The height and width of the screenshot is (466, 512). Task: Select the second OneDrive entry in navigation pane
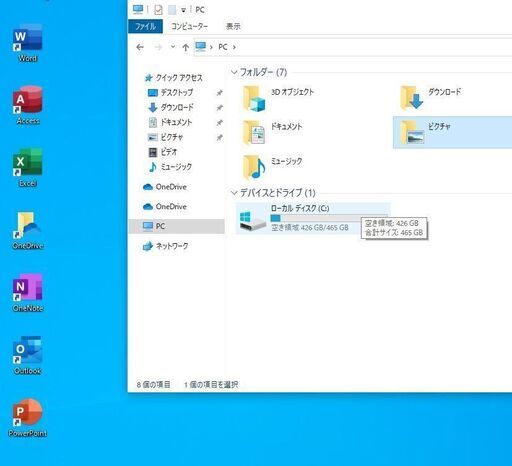(x=165, y=207)
